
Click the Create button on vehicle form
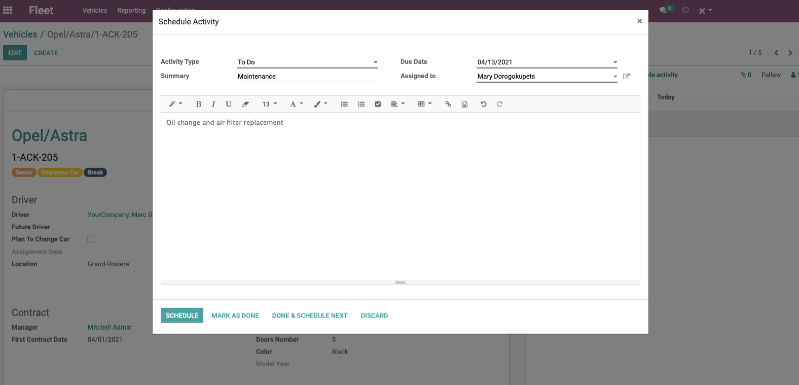coord(46,53)
